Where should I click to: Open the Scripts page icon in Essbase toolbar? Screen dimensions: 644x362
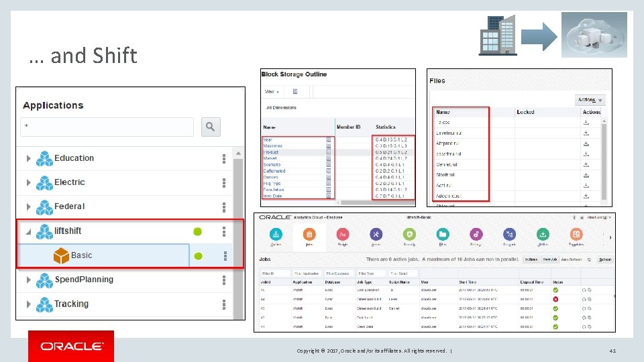point(343,235)
